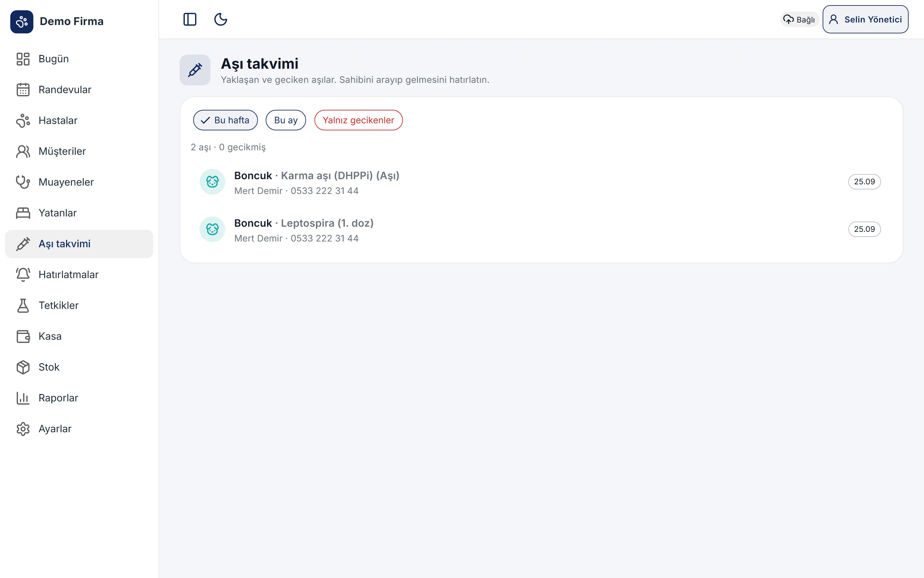
Task: Click the Demo Firma company name
Action: pyautogui.click(x=72, y=22)
